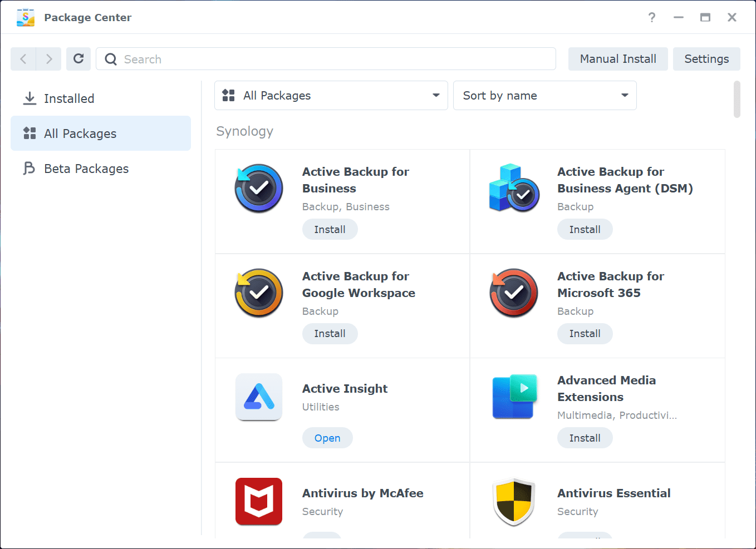Open Package Center Settings
The width and height of the screenshot is (756, 549).
click(706, 59)
